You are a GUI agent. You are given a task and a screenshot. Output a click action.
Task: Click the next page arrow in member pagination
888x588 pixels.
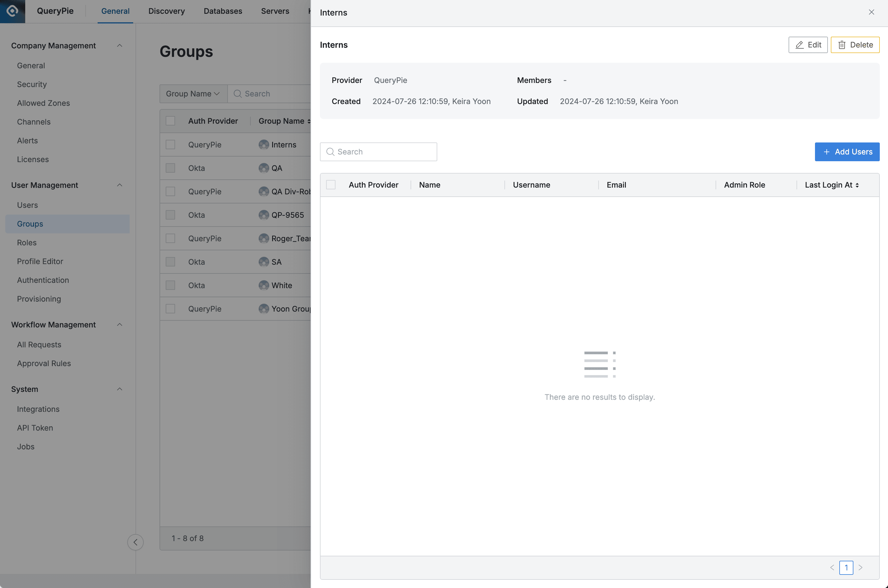click(861, 567)
